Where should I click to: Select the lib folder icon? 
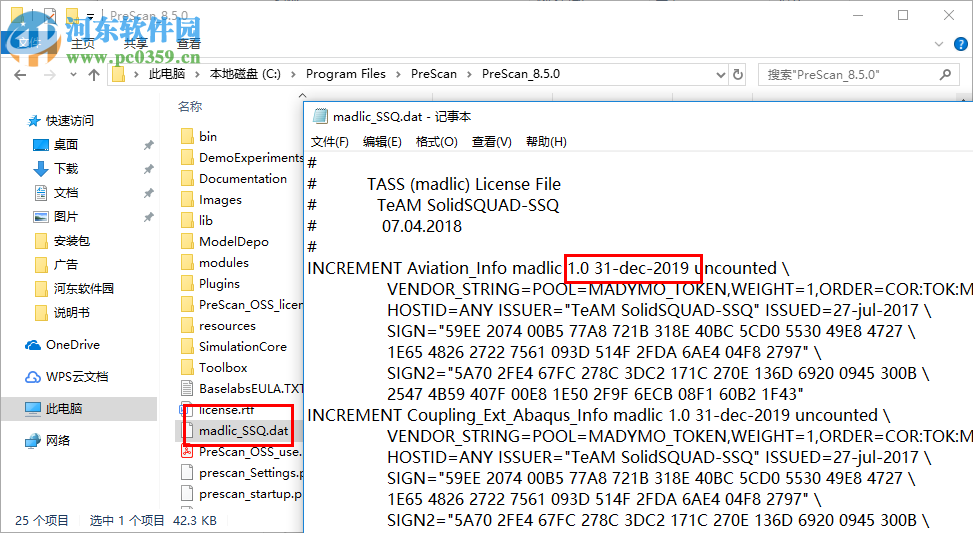[x=187, y=220]
